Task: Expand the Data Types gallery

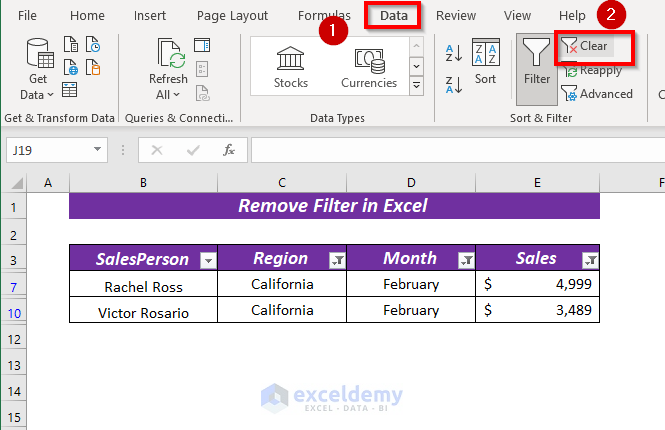Action: click(416, 86)
